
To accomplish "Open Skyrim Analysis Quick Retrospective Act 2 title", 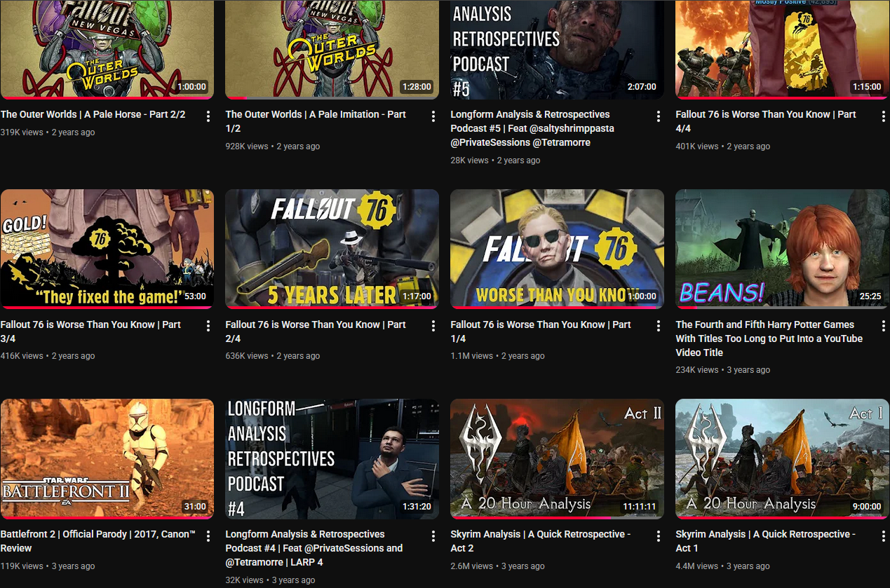I will (541, 541).
